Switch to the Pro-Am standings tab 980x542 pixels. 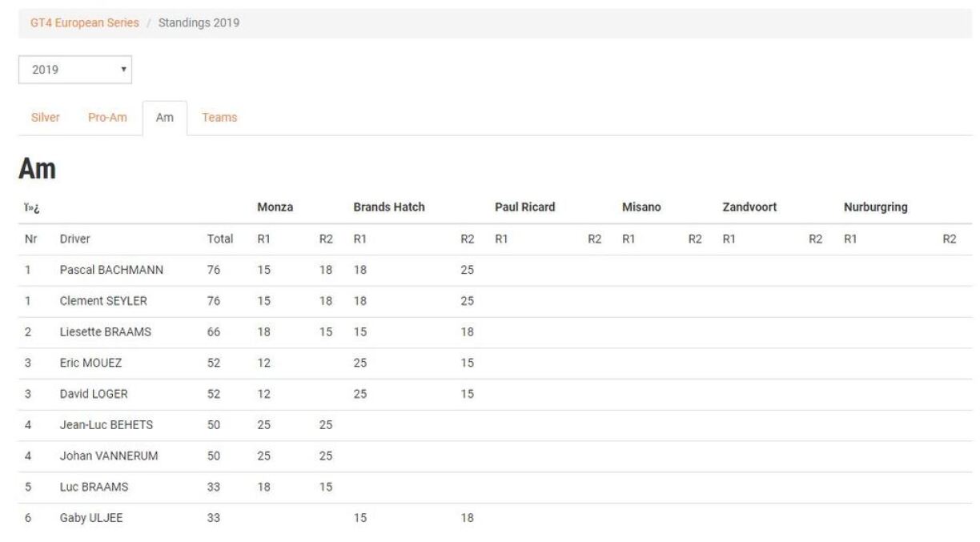[x=107, y=118]
